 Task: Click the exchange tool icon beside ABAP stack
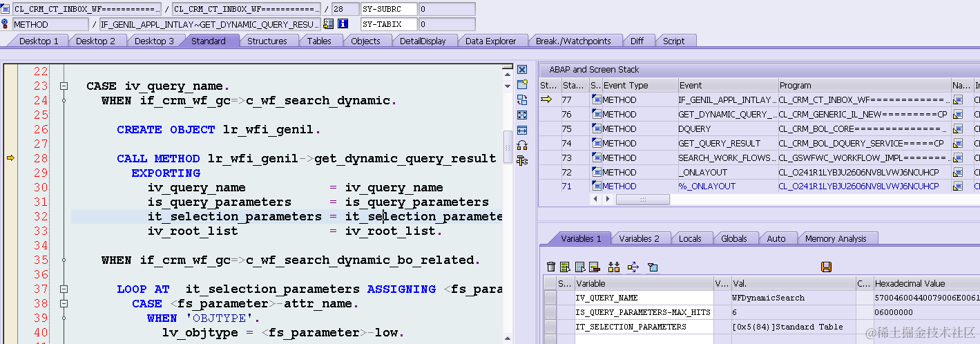(x=522, y=99)
